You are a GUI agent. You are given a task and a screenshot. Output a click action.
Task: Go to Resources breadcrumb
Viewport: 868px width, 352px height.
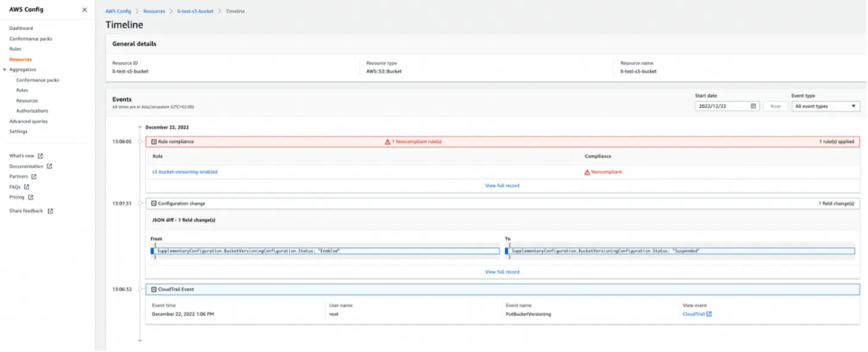point(154,11)
